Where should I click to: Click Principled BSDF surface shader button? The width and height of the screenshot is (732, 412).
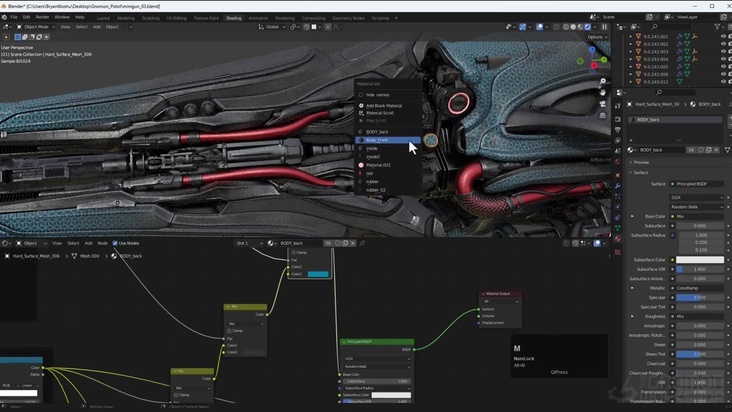pos(697,184)
